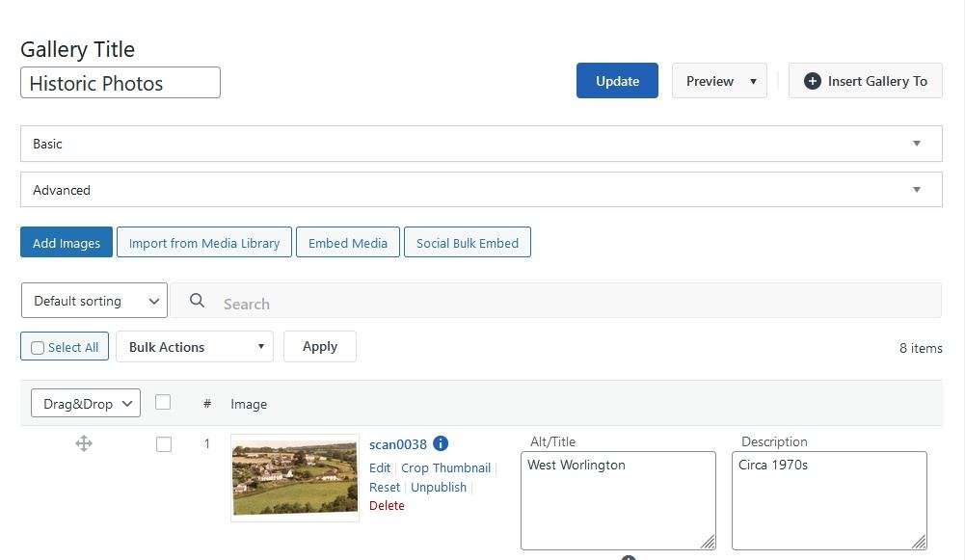The height and width of the screenshot is (560, 965).
Task: Delete the scan0038 image
Action: point(387,505)
